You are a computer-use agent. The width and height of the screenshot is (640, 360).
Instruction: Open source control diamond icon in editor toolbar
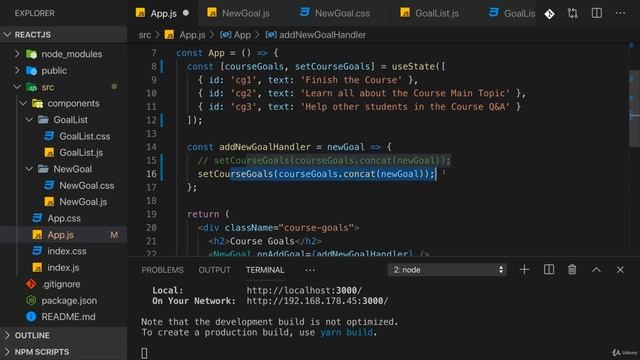tap(549, 13)
